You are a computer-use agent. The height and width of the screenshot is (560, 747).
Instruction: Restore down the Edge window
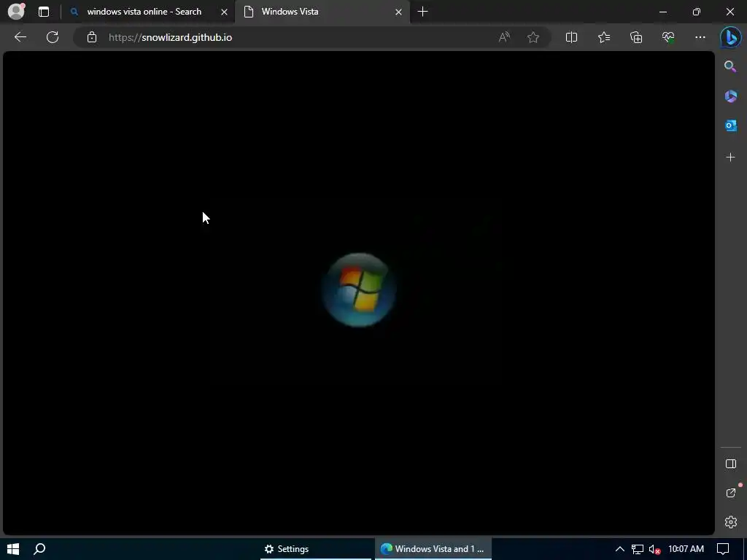pyautogui.click(x=696, y=12)
